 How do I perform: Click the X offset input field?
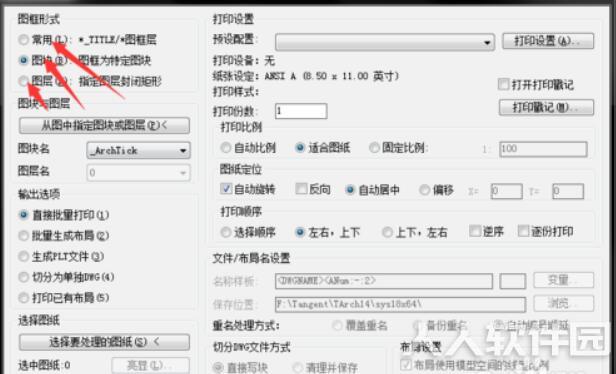[x=507, y=191]
